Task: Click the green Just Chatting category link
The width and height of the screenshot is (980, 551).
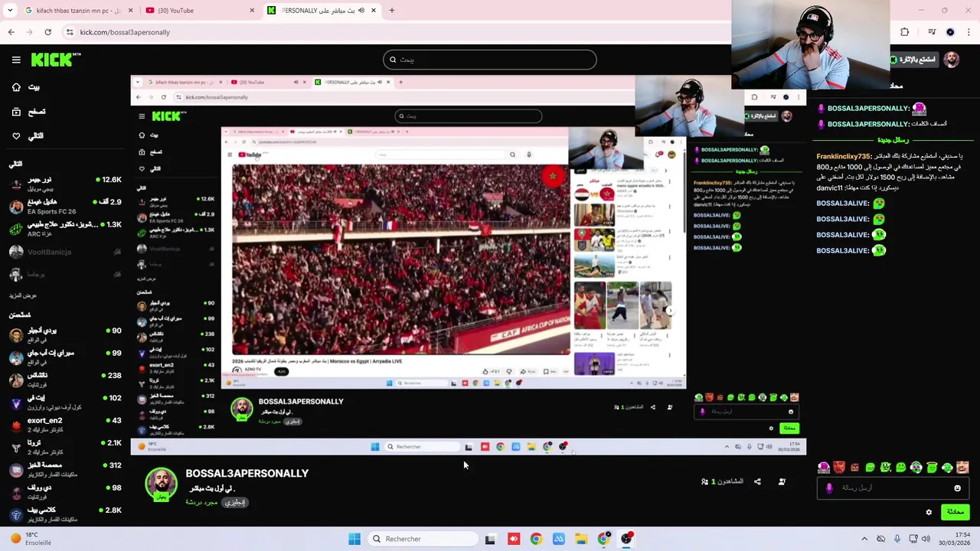Action: click(x=201, y=503)
